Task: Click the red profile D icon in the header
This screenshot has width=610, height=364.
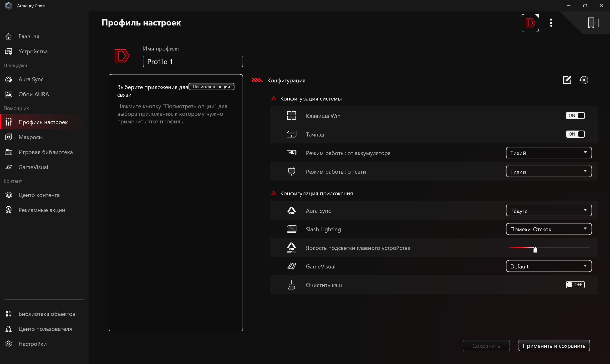Action: 530,23
